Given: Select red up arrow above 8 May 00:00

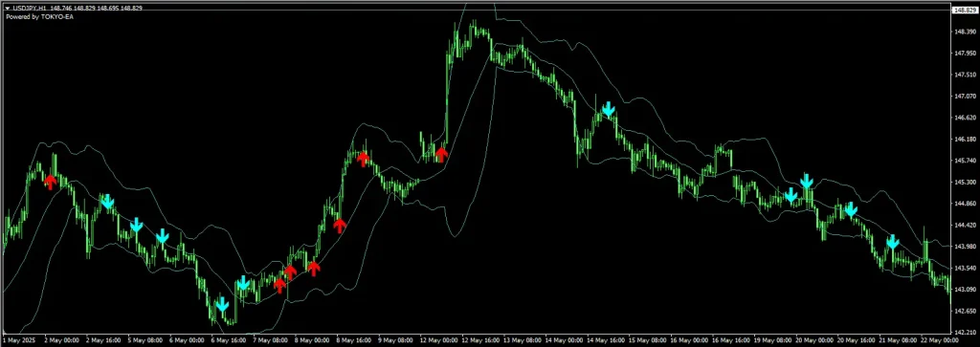Looking at the screenshot, I should point(314,269).
